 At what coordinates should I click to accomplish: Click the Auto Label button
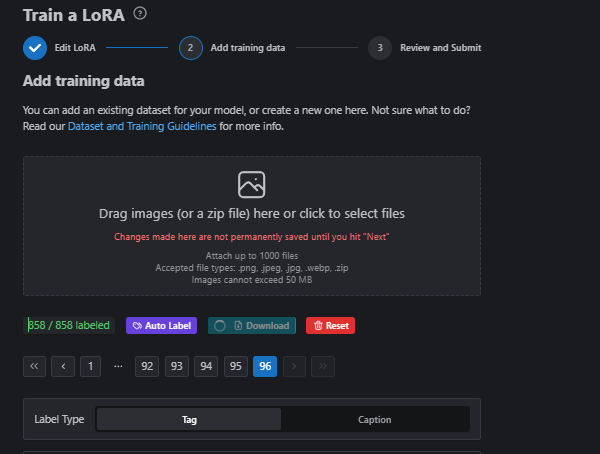click(x=161, y=325)
